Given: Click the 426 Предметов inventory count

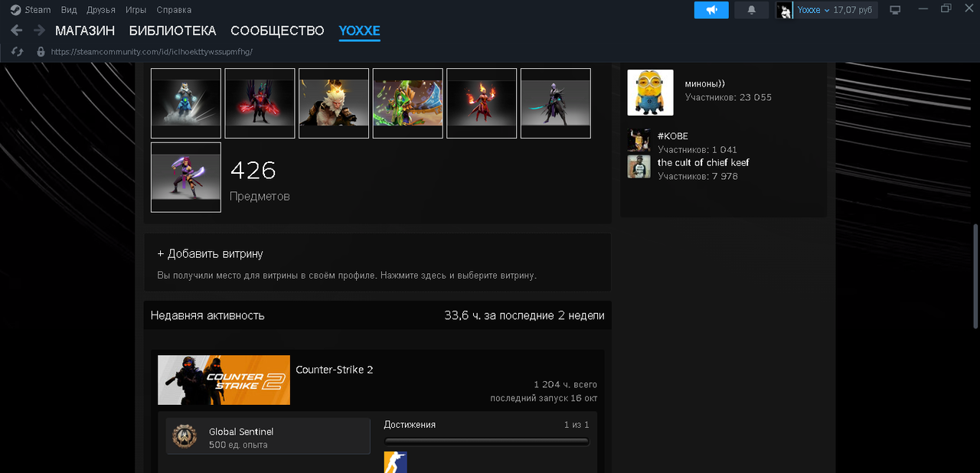Looking at the screenshot, I should pos(260,181).
